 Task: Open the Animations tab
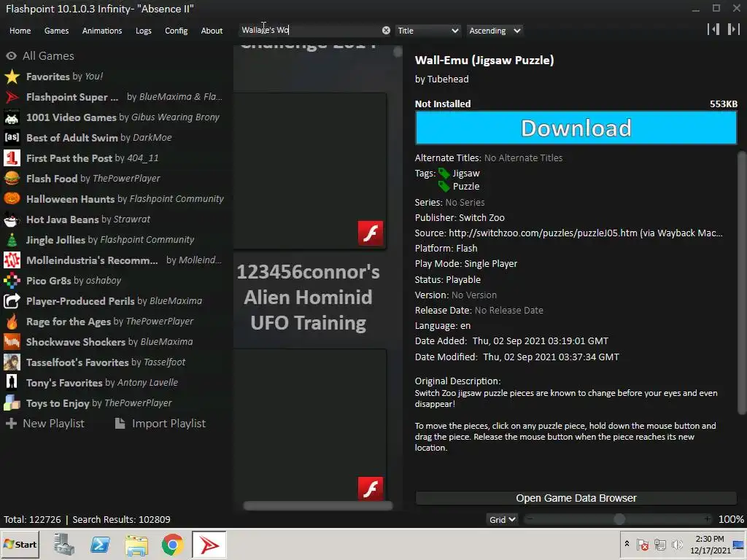[x=102, y=31]
